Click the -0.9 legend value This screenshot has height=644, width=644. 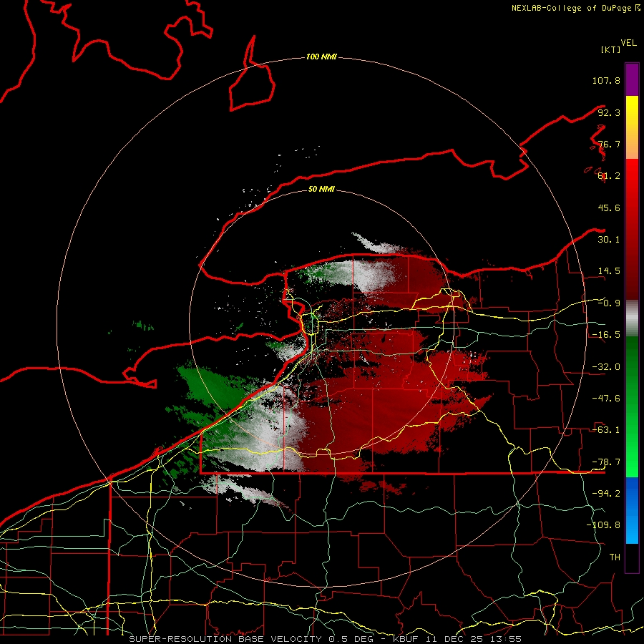coord(609,303)
